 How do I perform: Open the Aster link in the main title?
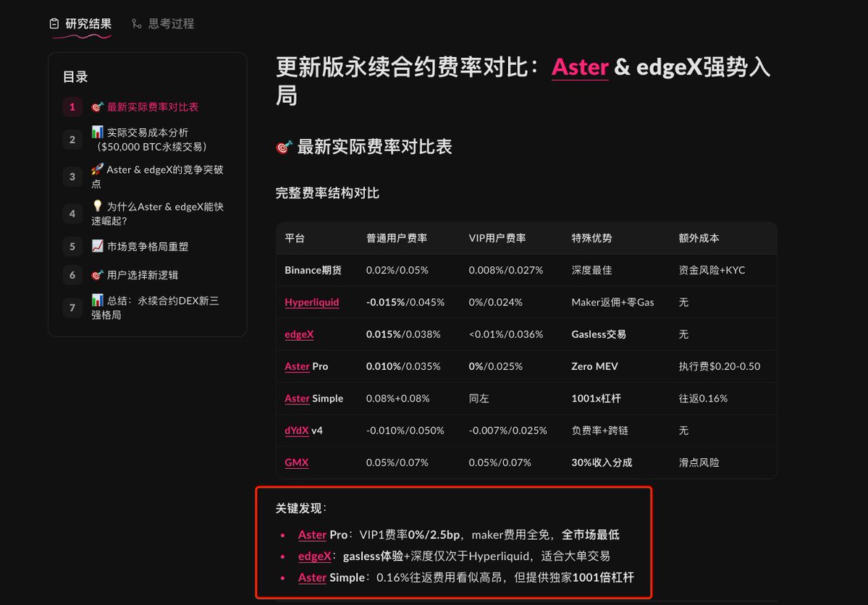pyautogui.click(x=580, y=67)
